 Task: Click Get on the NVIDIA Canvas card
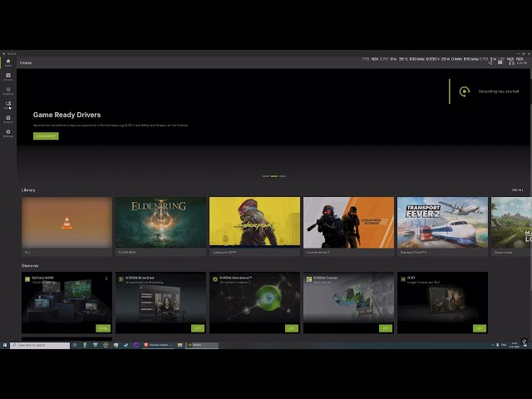(386, 328)
